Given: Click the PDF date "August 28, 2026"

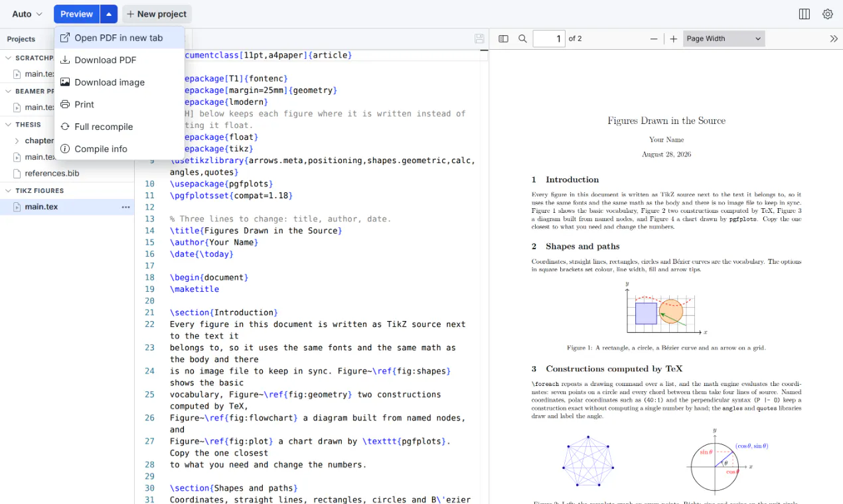Looking at the screenshot, I should [666, 154].
